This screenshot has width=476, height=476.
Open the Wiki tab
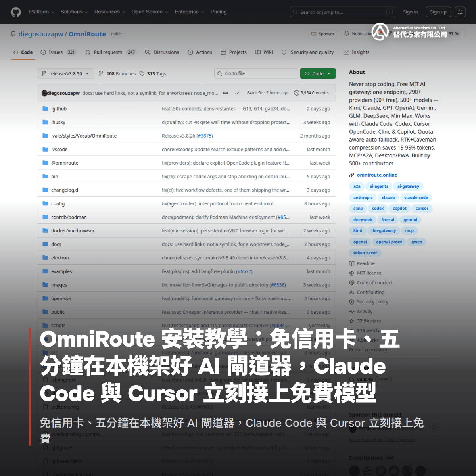264,52
